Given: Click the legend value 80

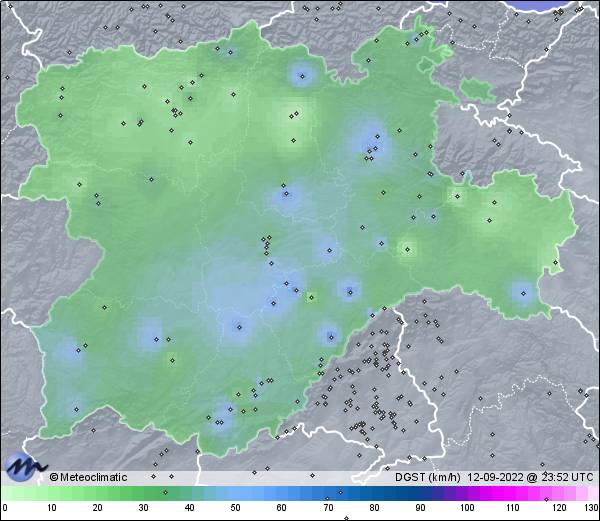Looking at the screenshot, I should pos(374,508).
